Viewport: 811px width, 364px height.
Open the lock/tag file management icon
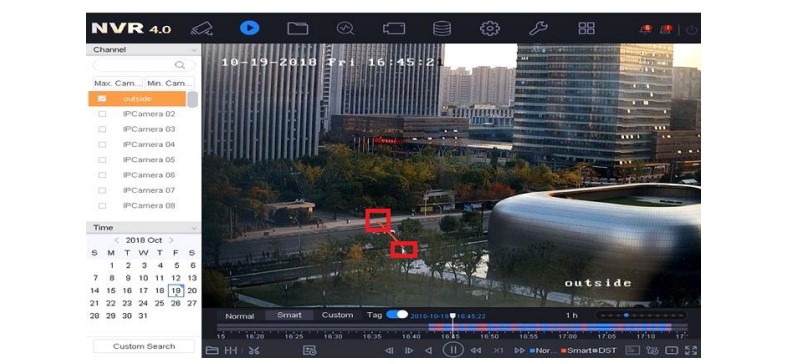(x=309, y=350)
